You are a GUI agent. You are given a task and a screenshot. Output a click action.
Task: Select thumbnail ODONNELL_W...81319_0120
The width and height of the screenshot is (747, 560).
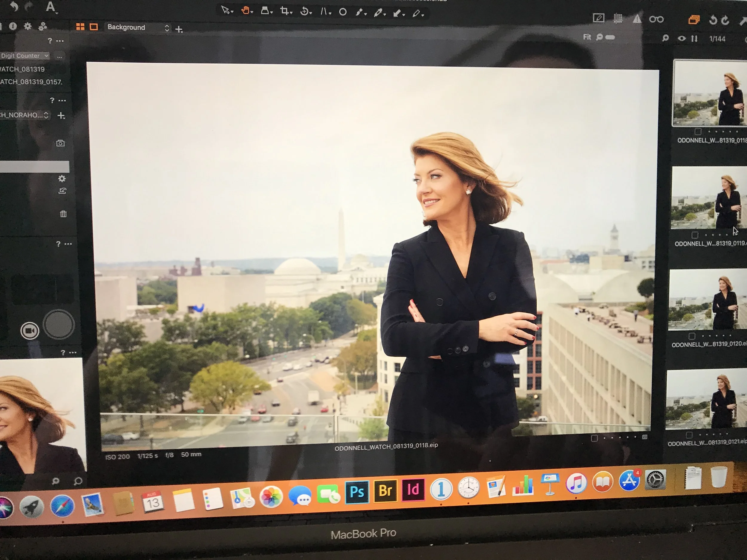click(x=707, y=299)
